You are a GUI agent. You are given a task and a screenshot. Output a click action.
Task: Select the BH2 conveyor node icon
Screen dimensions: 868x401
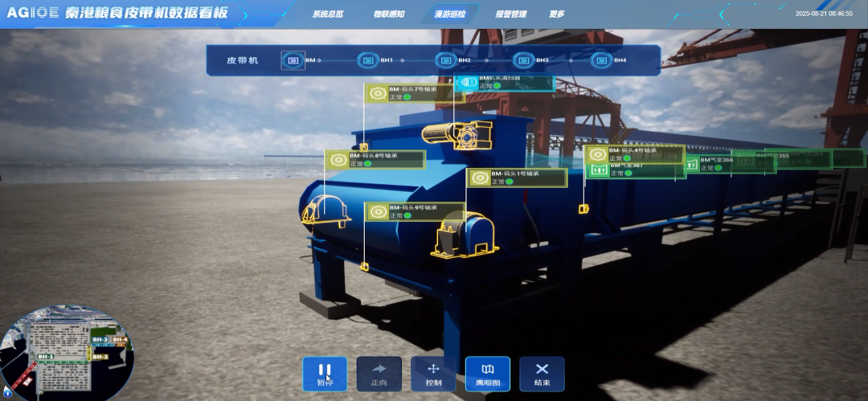(445, 60)
